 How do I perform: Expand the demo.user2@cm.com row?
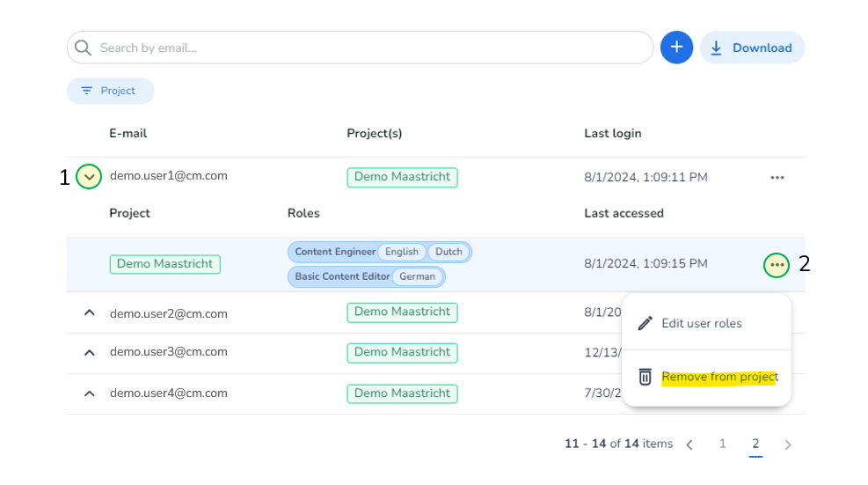(x=89, y=312)
